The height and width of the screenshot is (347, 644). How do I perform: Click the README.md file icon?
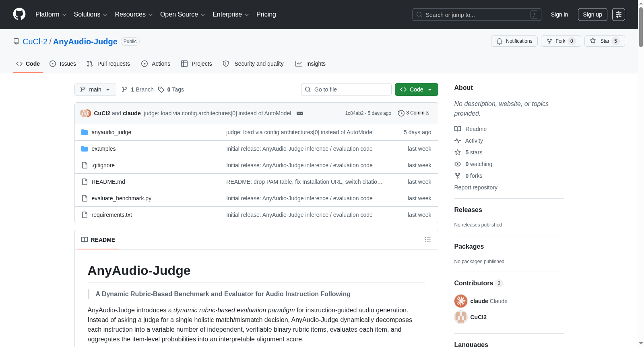pos(85,182)
